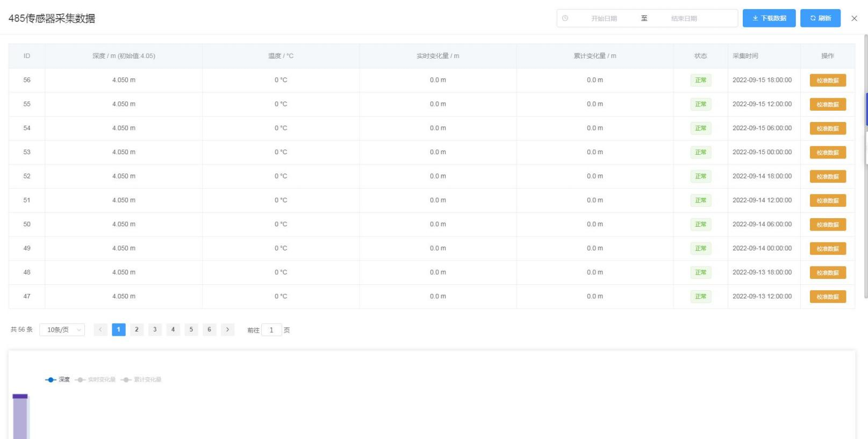Open the end date picker field
This screenshot has width=868, height=439.
[x=684, y=18]
